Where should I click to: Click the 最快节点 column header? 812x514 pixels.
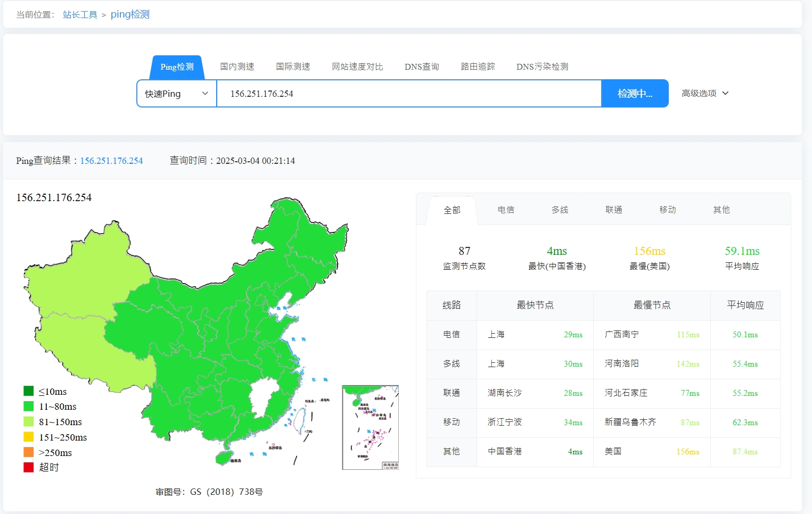point(535,305)
